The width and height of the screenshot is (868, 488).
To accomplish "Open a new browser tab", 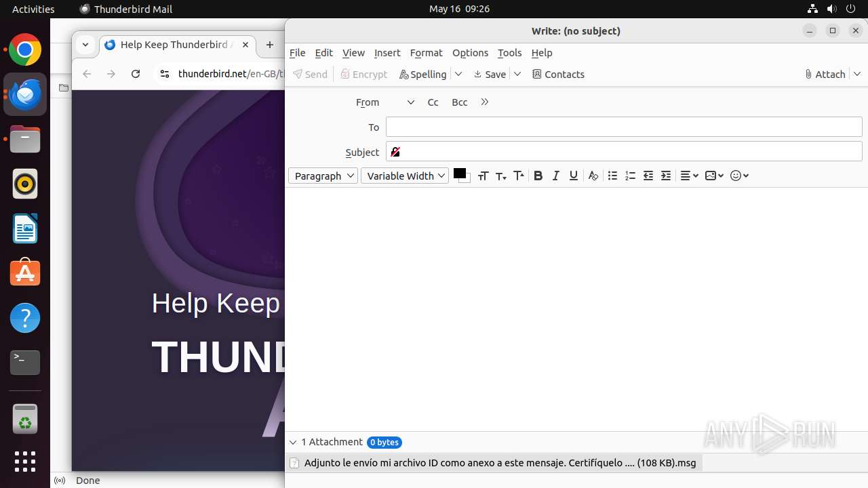I will click(x=270, y=45).
